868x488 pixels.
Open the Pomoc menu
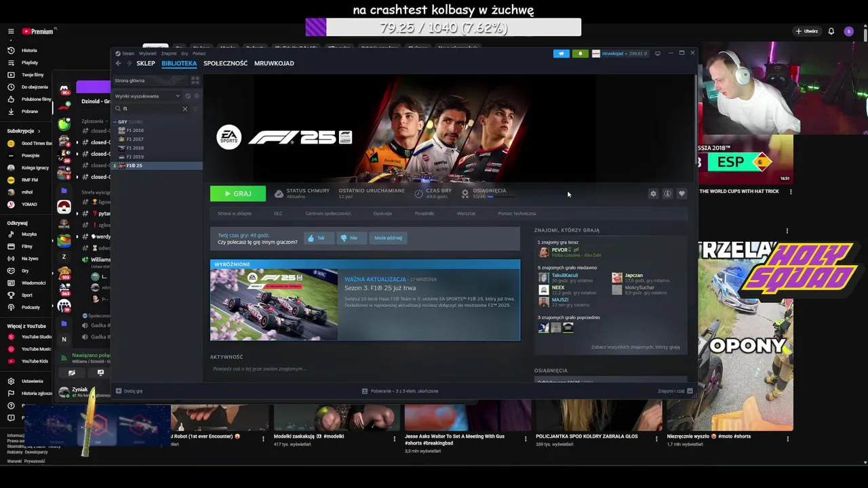[199, 54]
